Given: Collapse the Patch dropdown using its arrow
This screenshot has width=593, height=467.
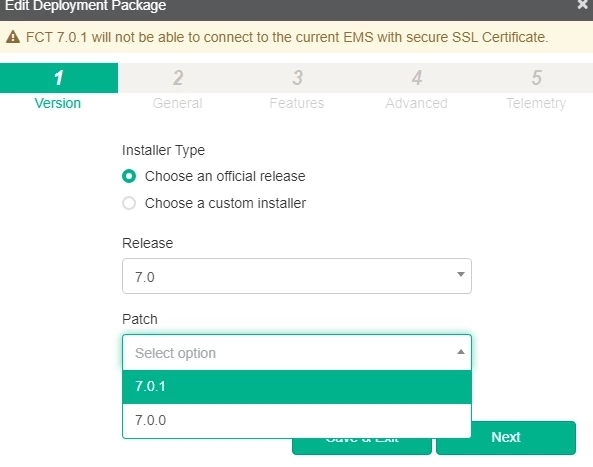Looking at the screenshot, I should (461, 352).
